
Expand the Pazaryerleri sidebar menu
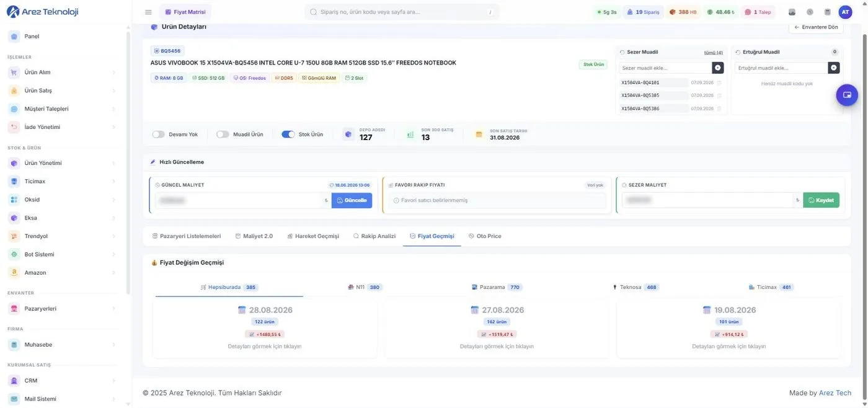(x=63, y=309)
